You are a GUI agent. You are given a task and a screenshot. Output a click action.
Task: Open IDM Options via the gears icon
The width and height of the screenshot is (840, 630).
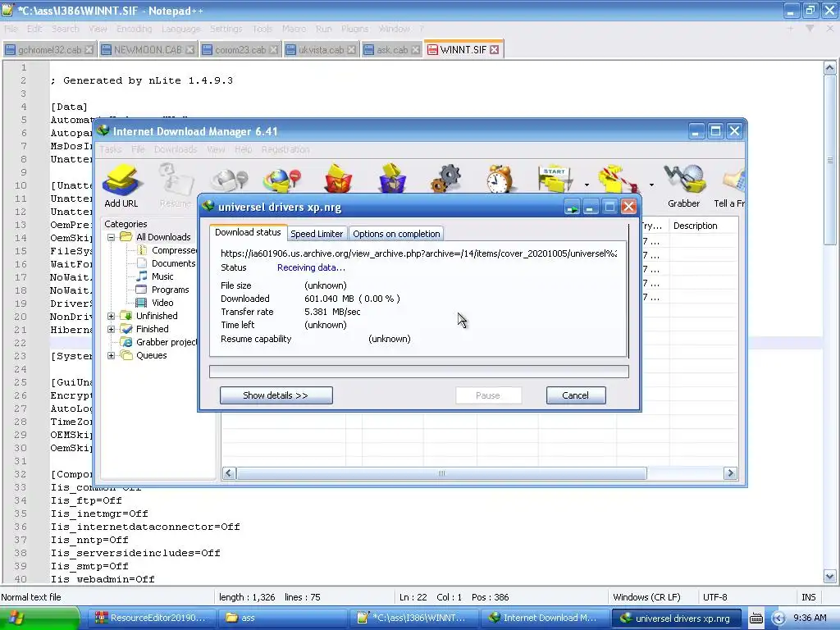[x=446, y=178]
